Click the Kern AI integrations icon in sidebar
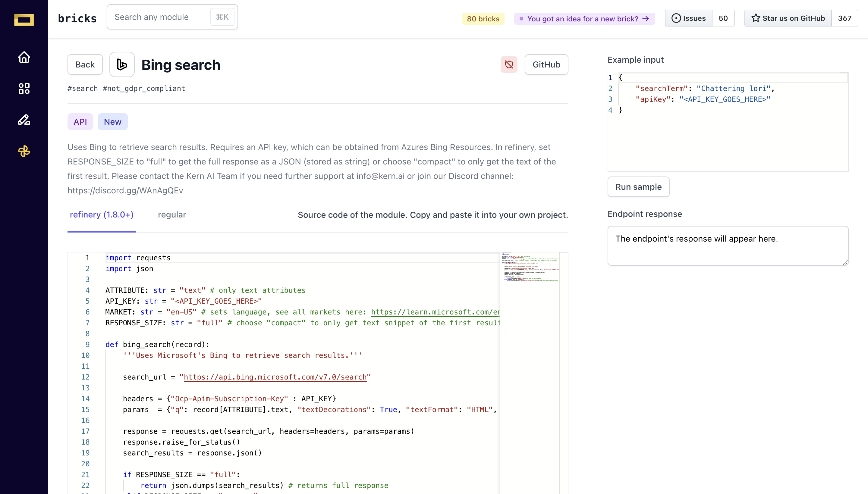 point(24,151)
